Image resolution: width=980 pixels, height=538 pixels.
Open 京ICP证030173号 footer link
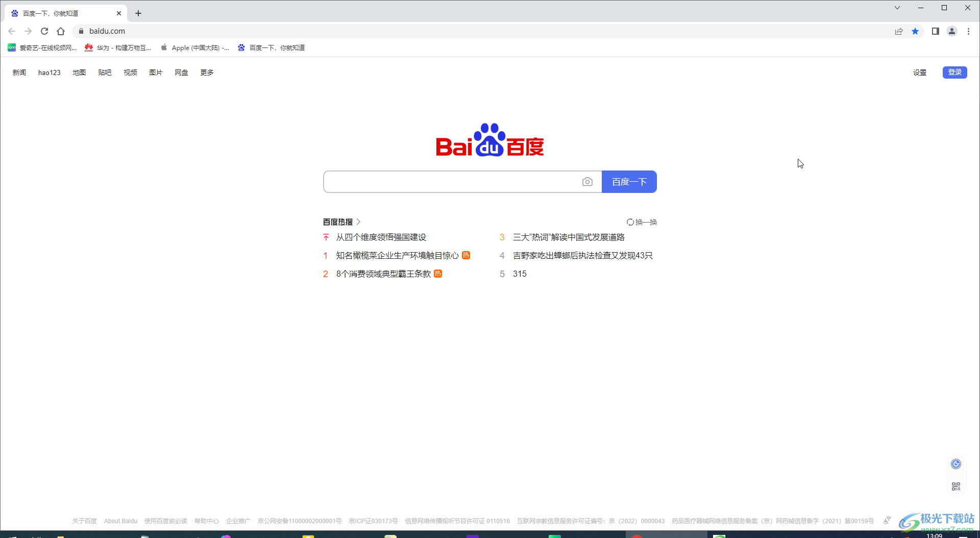[x=373, y=521]
